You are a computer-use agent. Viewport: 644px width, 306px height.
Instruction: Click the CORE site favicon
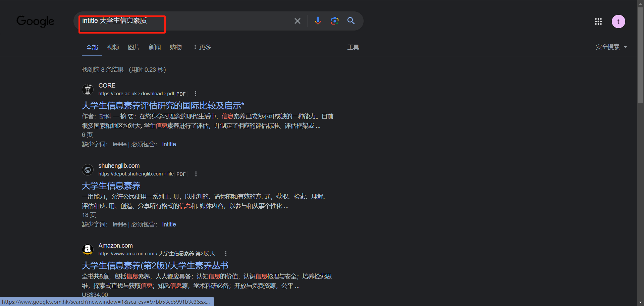[x=88, y=90]
